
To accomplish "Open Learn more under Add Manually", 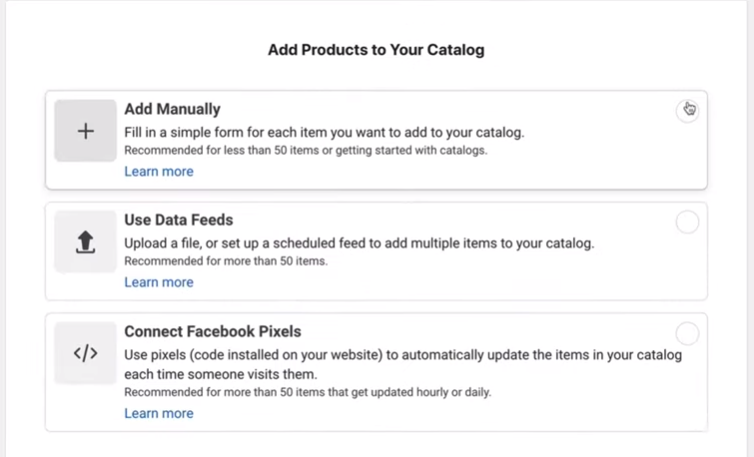I will click(159, 171).
